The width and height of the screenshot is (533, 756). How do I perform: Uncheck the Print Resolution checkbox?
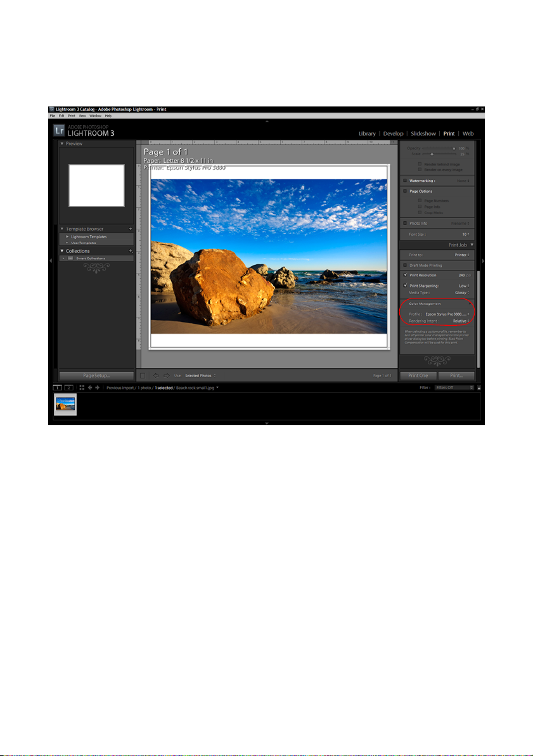tap(405, 275)
